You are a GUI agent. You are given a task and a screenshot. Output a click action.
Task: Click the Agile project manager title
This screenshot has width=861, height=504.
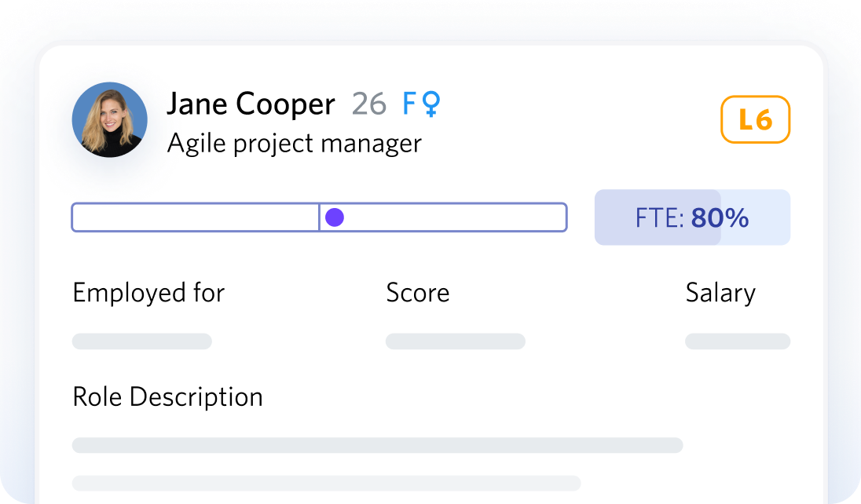point(295,144)
